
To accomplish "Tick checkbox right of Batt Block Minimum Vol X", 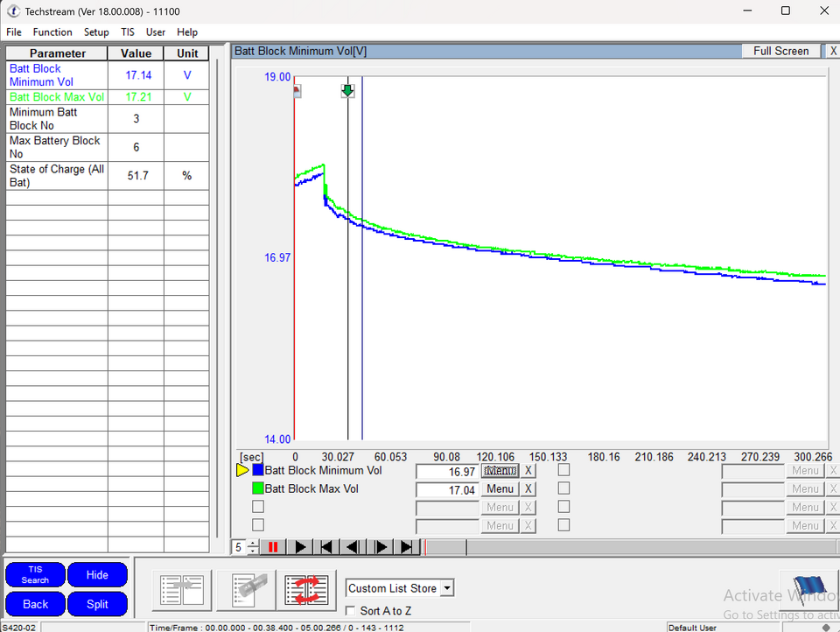I will [563, 470].
